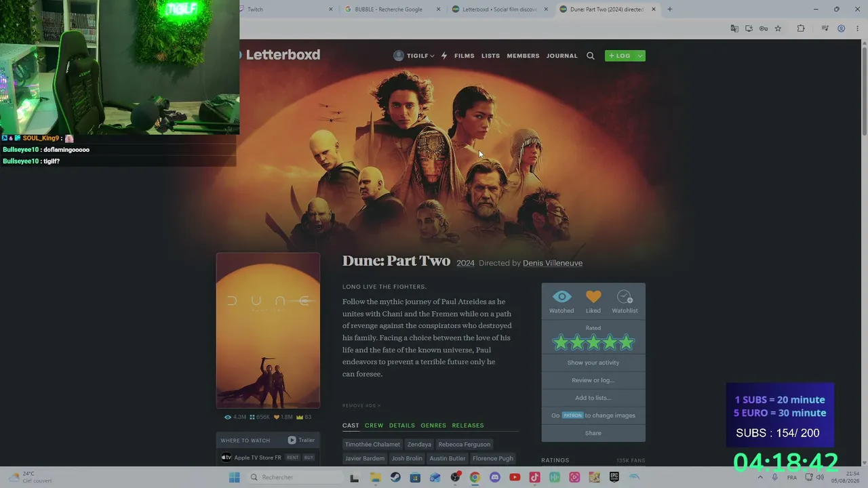Switch to the RELEASES tab
Image resolution: width=868 pixels, height=488 pixels.
click(x=468, y=426)
